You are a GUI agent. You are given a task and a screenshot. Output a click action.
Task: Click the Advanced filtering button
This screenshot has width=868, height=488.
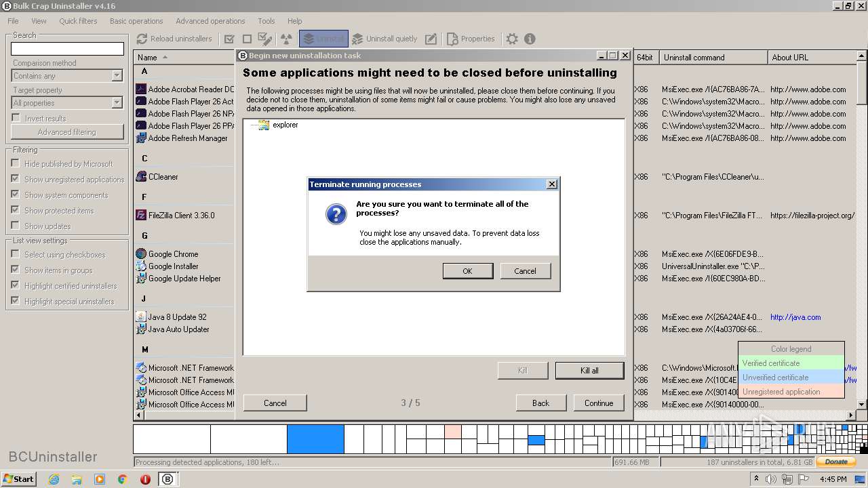pyautogui.click(x=67, y=132)
